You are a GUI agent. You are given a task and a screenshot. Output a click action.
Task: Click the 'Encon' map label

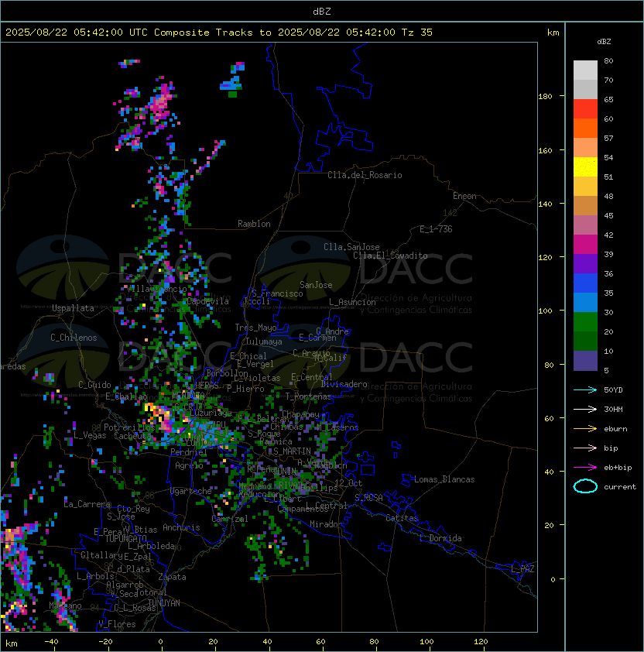coord(464,196)
